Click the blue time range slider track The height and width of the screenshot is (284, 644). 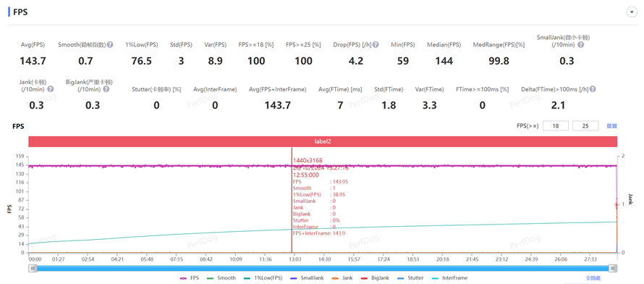tap(323, 268)
